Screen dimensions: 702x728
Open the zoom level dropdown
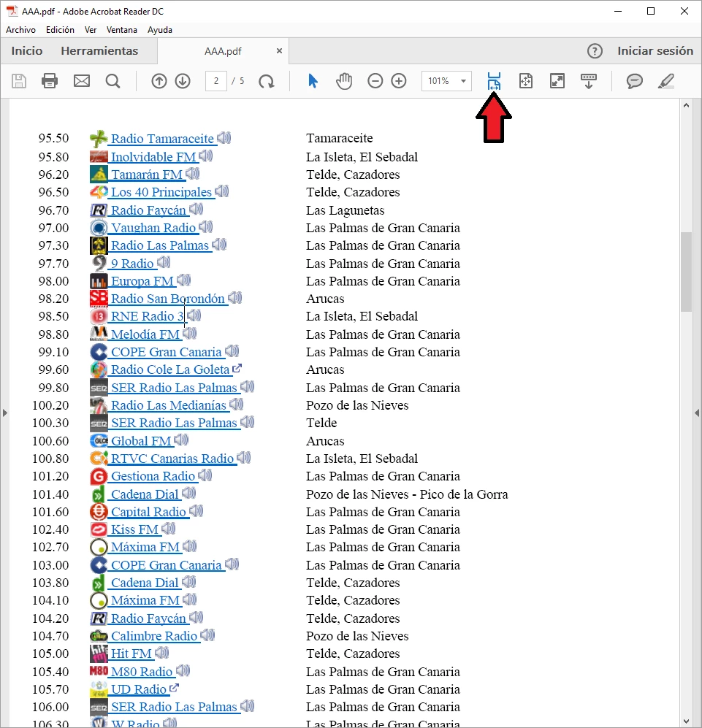tap(463, 81)
